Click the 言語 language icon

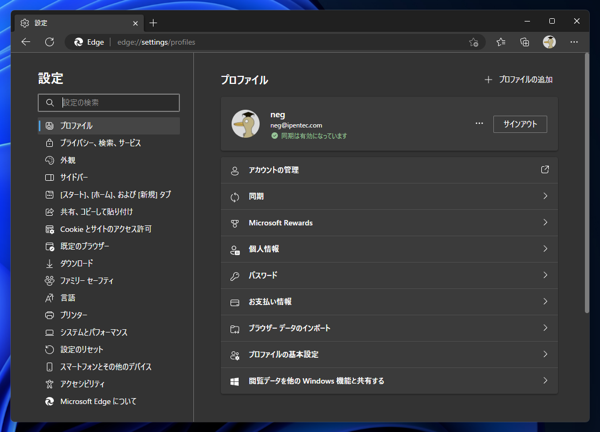point(49,298)
